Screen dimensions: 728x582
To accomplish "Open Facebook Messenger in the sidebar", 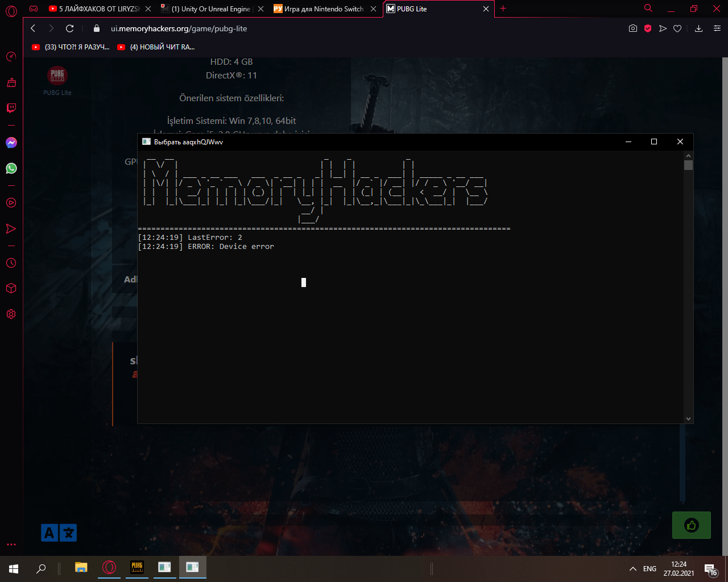I will [x=11, y=143].
